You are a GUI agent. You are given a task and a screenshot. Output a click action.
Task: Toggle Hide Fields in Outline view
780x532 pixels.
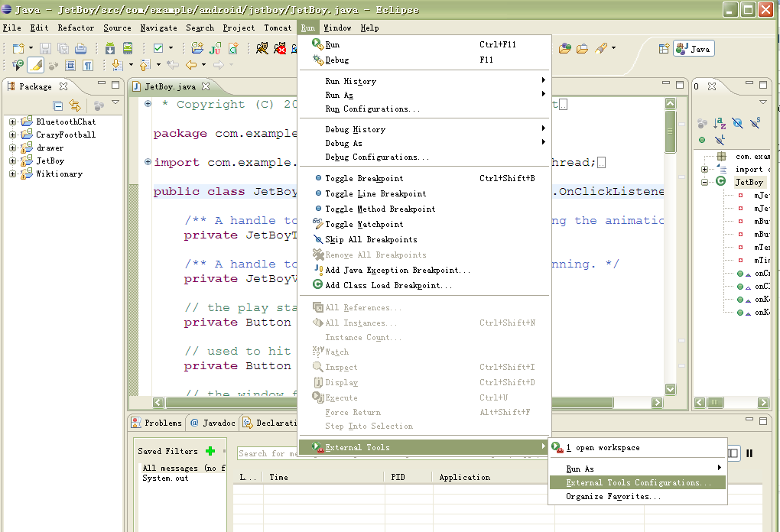(737, 123)
